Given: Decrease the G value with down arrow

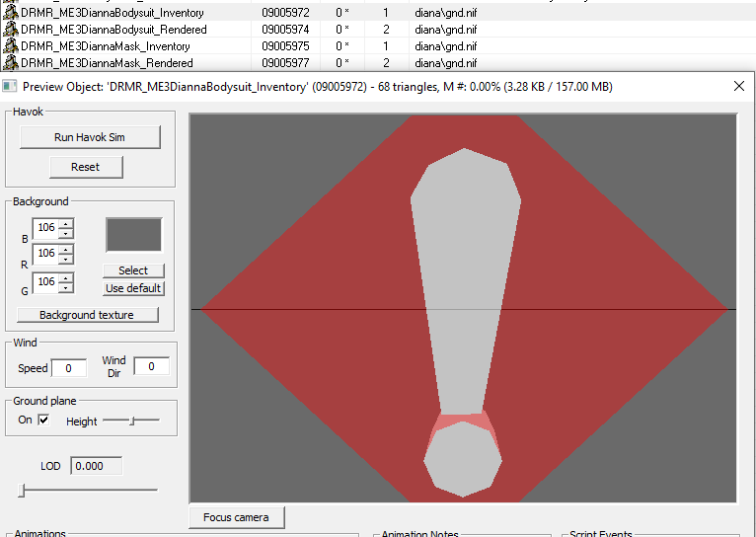Looking at the screenshot, I should (x=66, y=288).
